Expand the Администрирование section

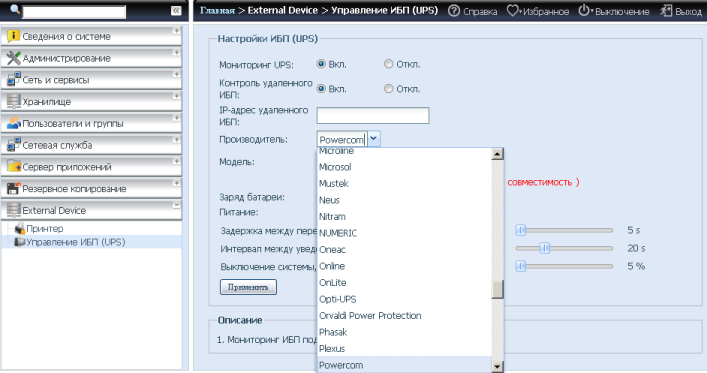tap(177, 53)
